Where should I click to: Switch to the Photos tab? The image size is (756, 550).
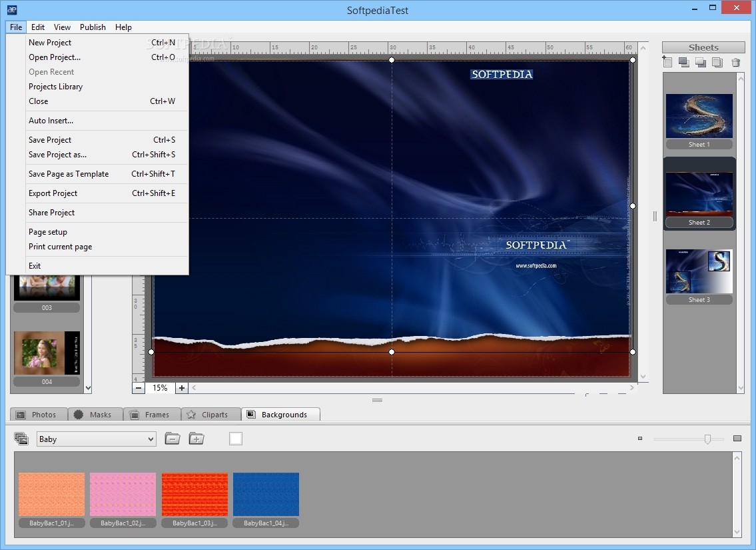coord(39,415)
